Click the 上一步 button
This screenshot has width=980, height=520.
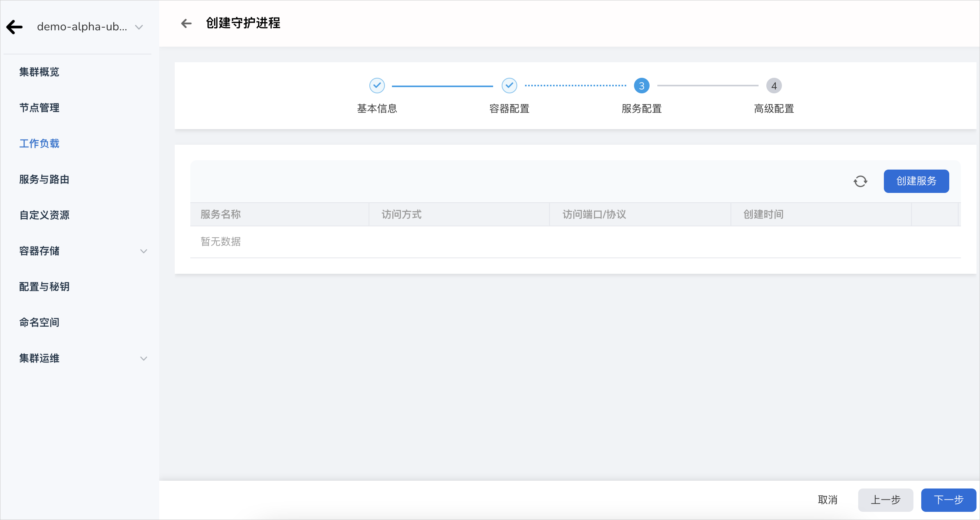pyautogui.click(x=885, y=500)
